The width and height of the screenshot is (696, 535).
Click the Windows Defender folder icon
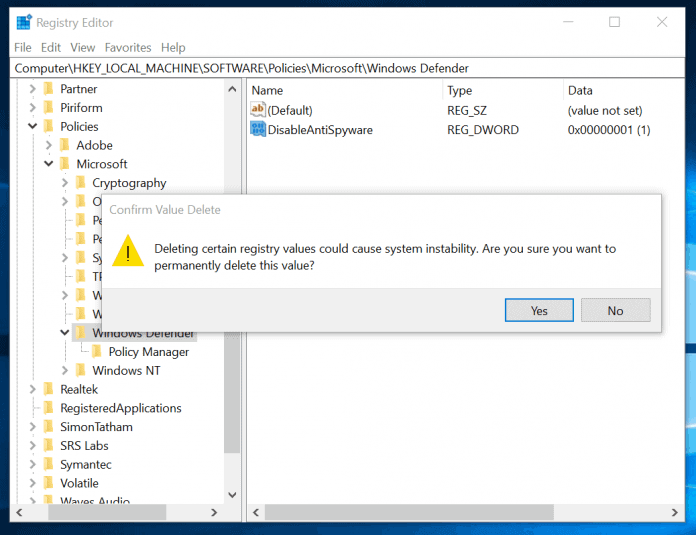tap(80, 333)
